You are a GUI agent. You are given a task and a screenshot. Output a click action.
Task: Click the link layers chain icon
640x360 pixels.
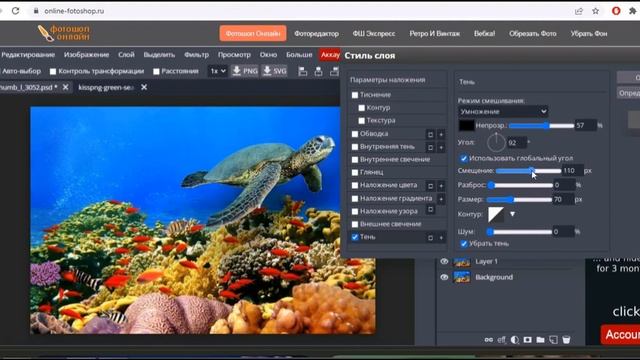tap(489, 340)
